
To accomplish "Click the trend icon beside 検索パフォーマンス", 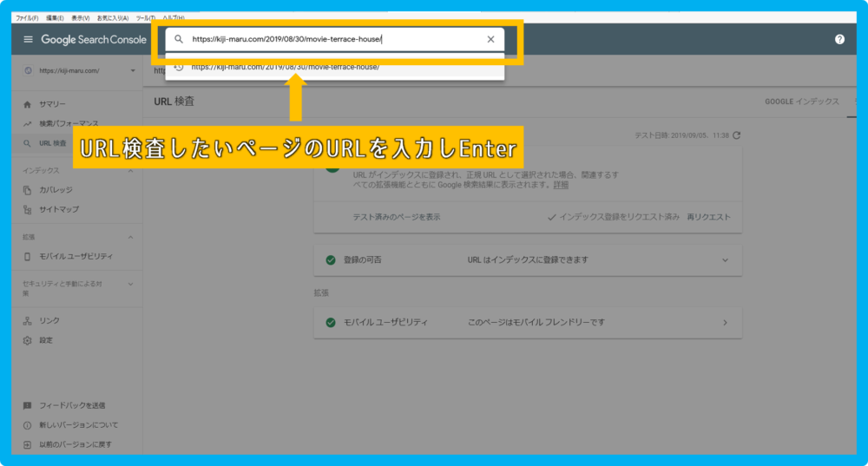I will tap(27, 123).
